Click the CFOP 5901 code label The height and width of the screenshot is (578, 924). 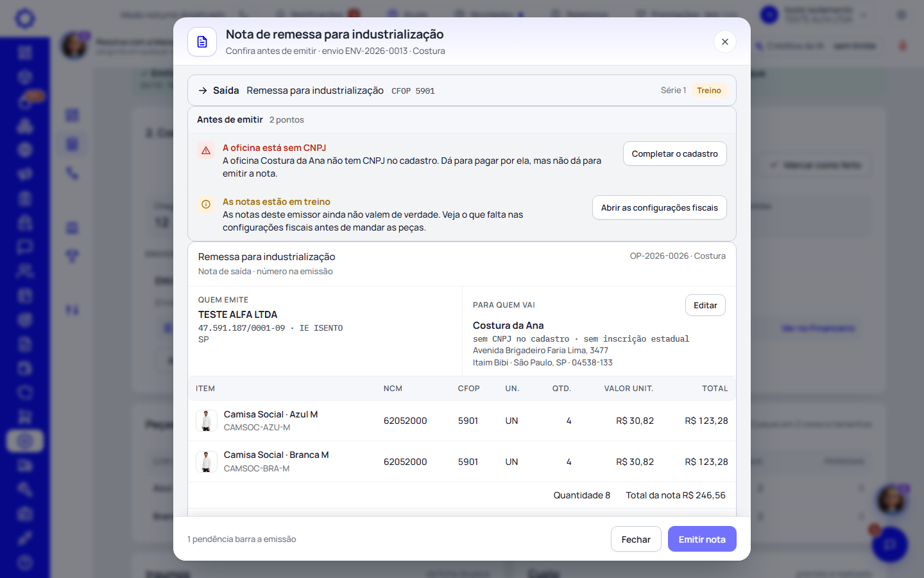tap(413, 91)
